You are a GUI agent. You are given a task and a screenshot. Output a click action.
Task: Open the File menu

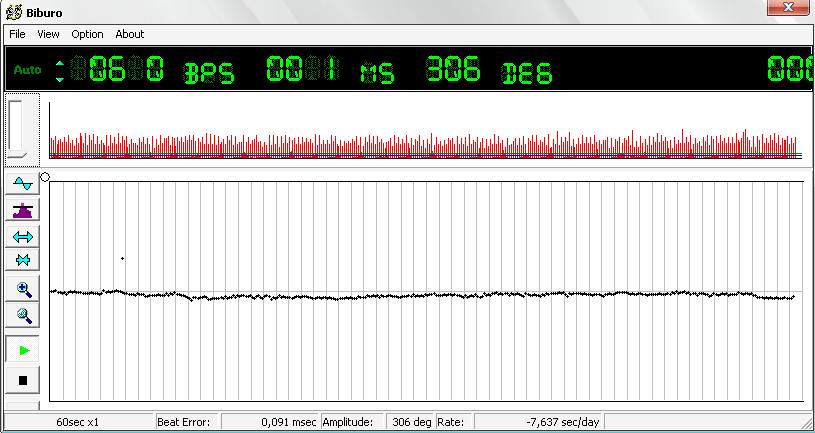click(x=17, y=34)
